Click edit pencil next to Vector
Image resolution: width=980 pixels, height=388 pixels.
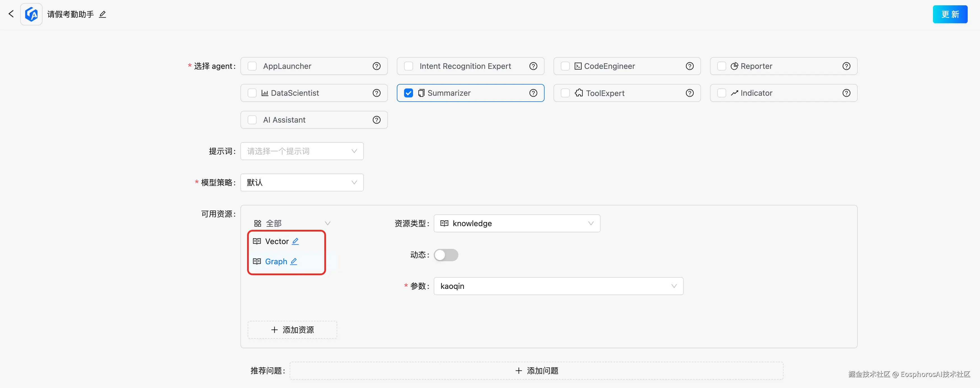click(295, 241)
